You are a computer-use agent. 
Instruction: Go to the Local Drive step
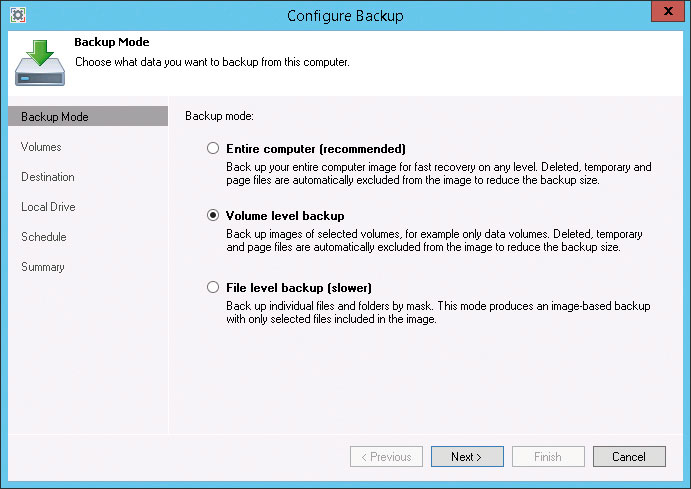tap(48, 207)
